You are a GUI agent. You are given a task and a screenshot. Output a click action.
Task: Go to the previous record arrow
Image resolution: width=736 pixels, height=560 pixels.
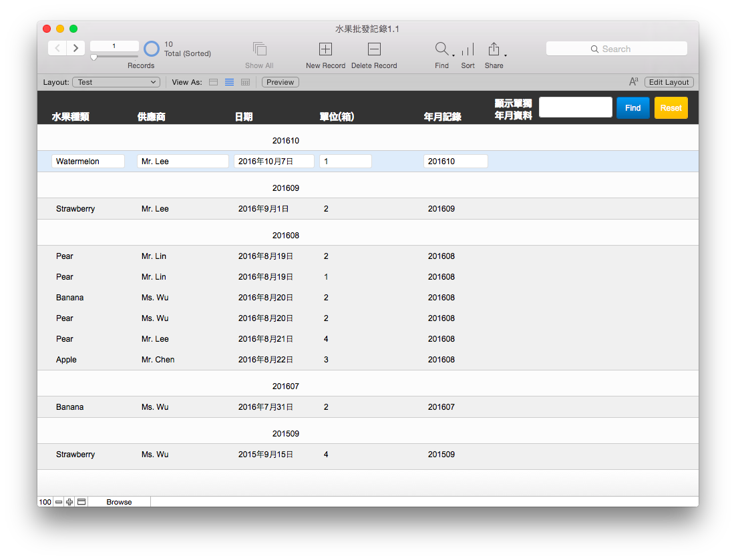(57, 48)
